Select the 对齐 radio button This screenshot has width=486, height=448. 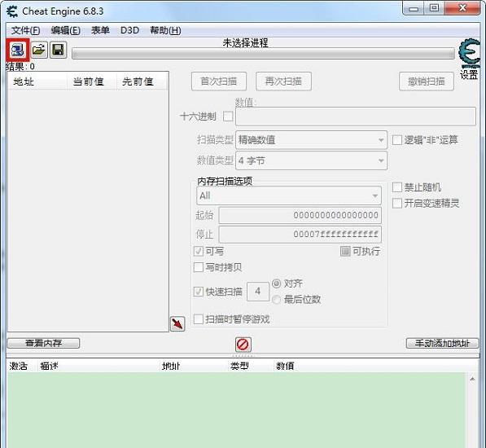click(x=276, y=283)
